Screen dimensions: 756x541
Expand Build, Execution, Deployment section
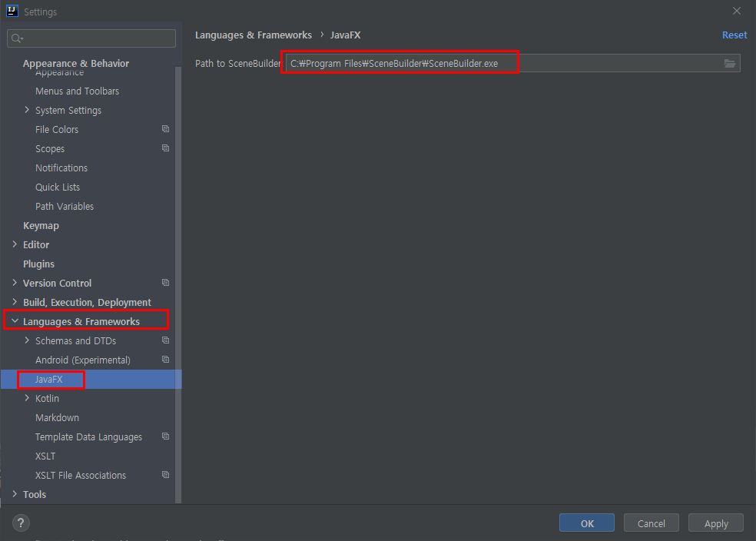click(x=15, y=302)
